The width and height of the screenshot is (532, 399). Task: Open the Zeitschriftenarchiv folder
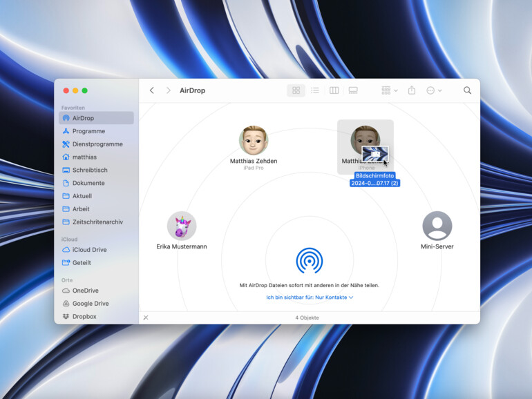(96, 222)
